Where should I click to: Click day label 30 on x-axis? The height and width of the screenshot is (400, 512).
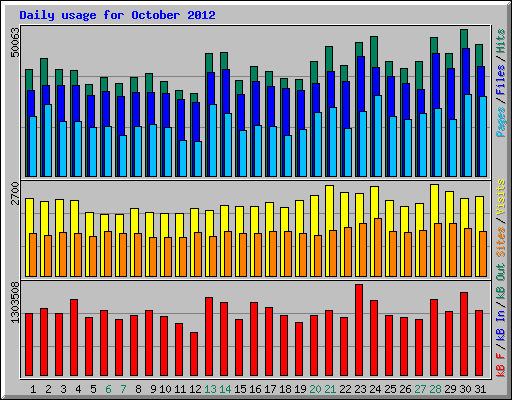[465, 389]
